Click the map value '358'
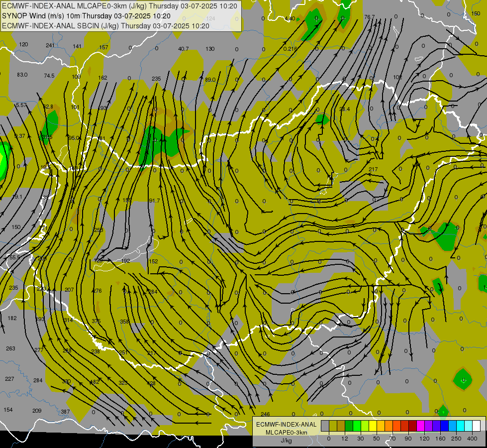 tap(124, 322)
